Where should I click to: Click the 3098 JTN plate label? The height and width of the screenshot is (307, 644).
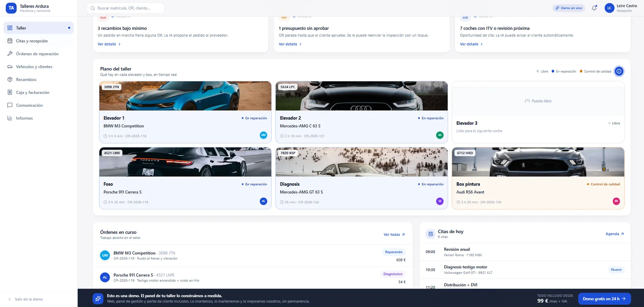pos(112,87)
